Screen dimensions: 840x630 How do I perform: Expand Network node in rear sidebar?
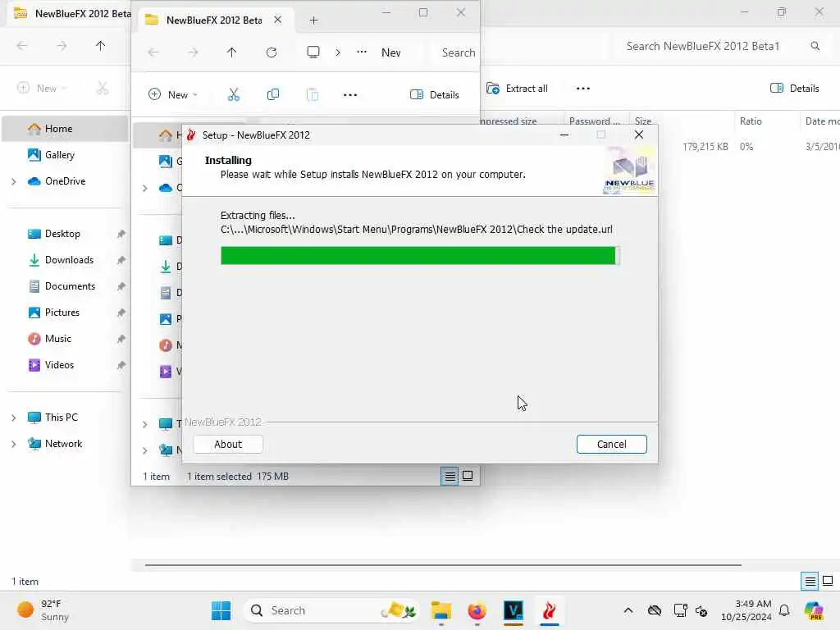[13, 444]
